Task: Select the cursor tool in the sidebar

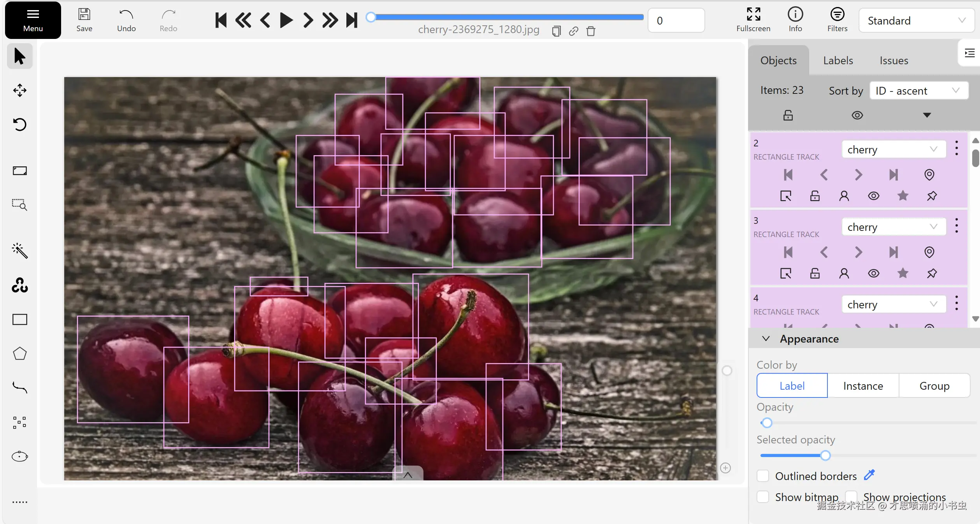Action: (x=19, y=56)
